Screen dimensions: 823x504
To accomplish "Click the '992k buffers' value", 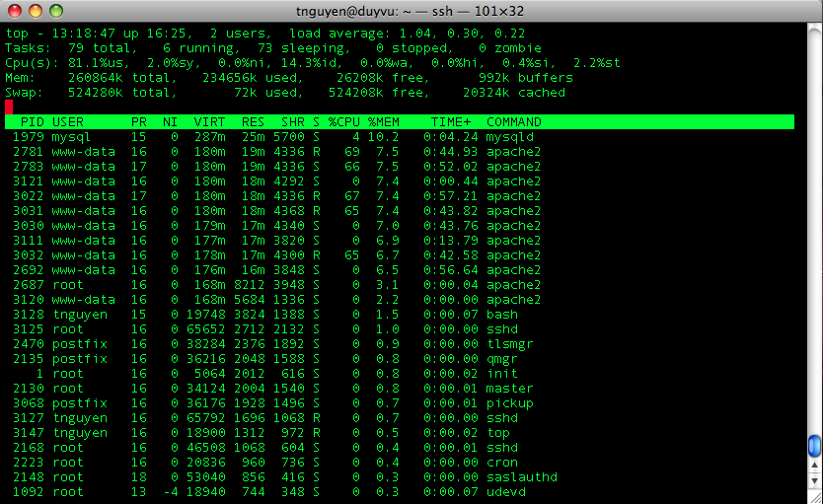I will click(x=525, y=78).
